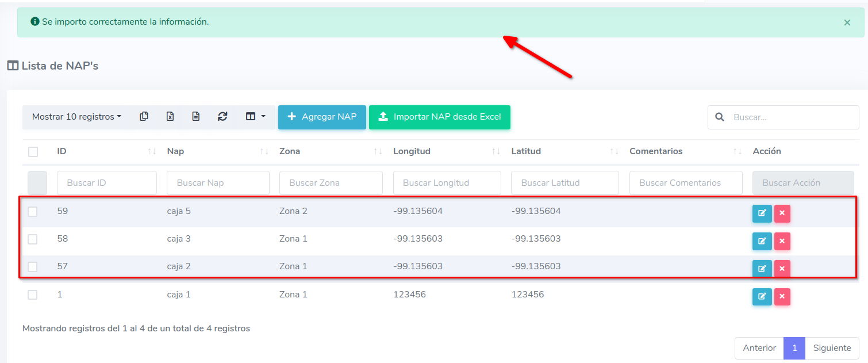
Task: Refresh the table with the reload icon
Action: coord(222,117)
